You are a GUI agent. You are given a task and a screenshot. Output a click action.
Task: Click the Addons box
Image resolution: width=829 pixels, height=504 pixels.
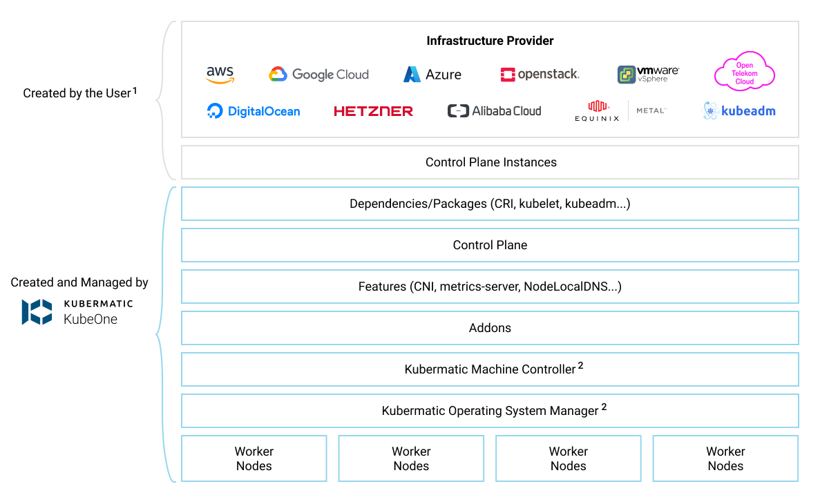pyautogui.click(x=490, y=328)
